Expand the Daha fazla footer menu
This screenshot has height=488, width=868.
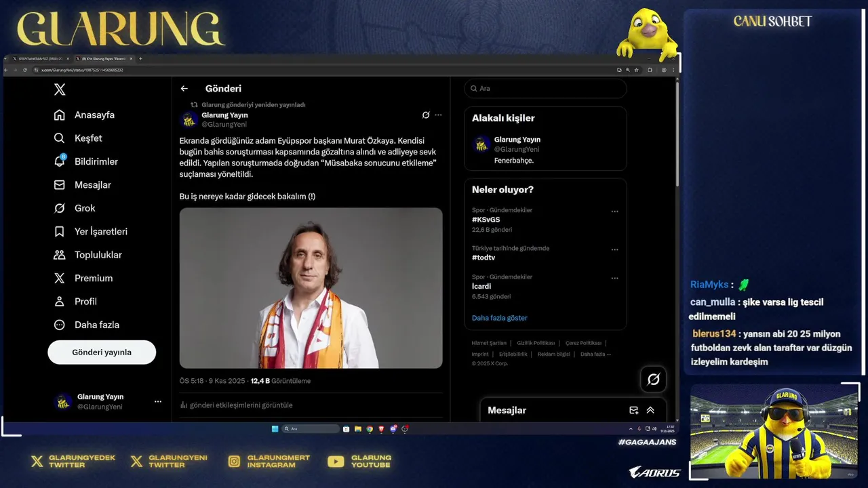click(595, 354)
